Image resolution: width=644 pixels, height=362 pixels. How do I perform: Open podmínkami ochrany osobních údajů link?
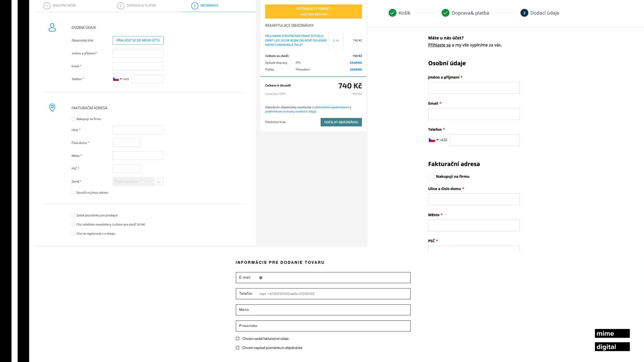click(x=290, y=112)
